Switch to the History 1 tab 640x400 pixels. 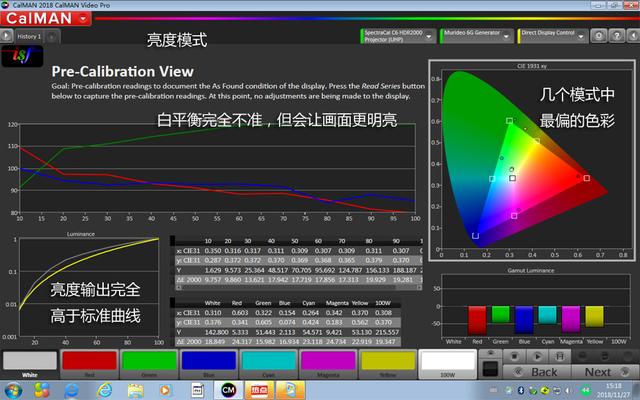click(29, 36)
